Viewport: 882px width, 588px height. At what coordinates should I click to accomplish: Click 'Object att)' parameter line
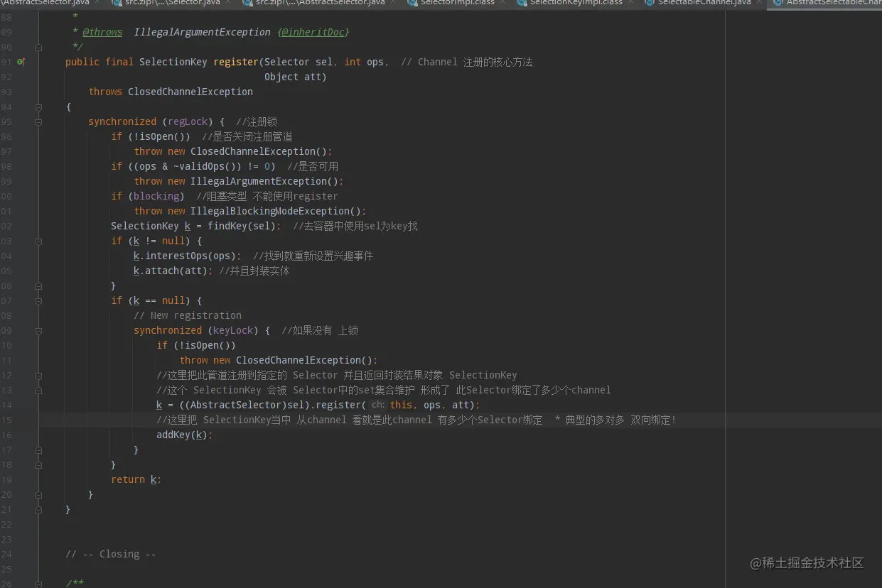pyautogui.click(x=296, y=77)
